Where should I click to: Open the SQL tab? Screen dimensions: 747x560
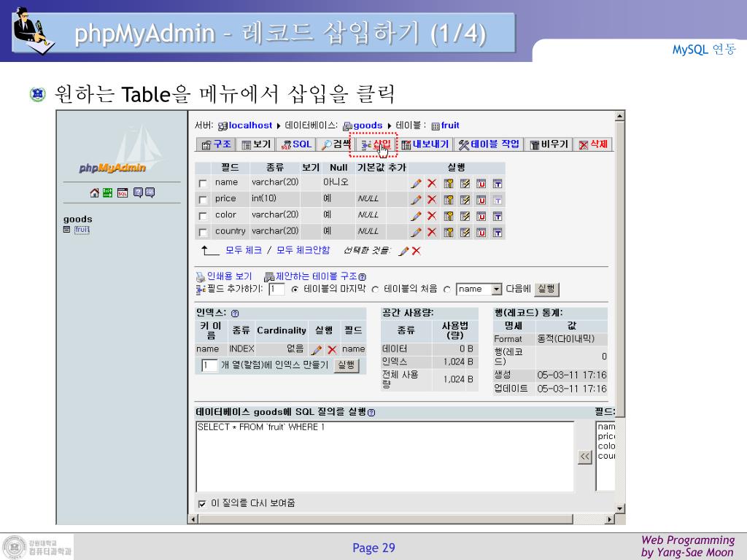(x=296, y=144)
